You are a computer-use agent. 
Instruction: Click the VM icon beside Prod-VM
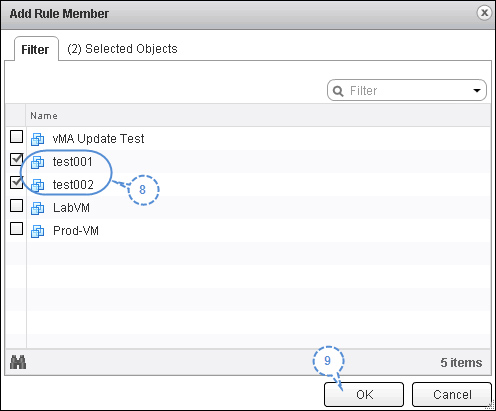(x=37, y=231)
